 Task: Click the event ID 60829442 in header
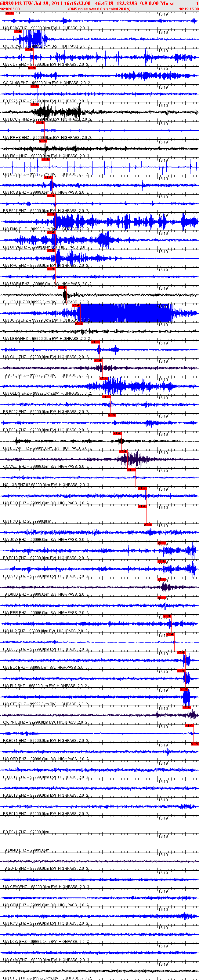pyautogui.click(x=11, y=3)
